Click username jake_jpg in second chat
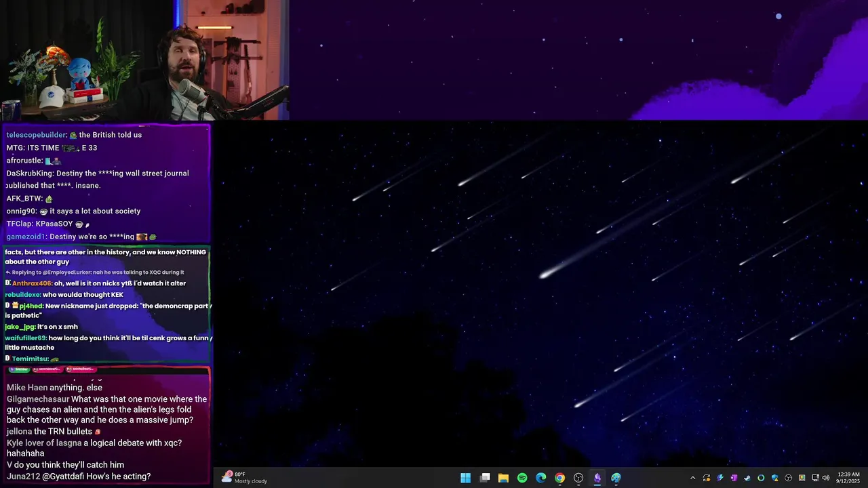868x488 pixels. click(x=20, y=327)
